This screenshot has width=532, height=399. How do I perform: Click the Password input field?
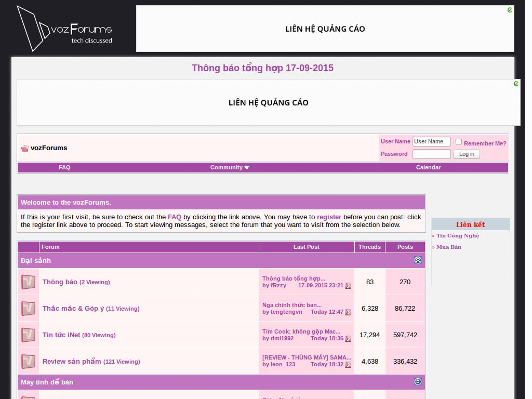point(431,154)
